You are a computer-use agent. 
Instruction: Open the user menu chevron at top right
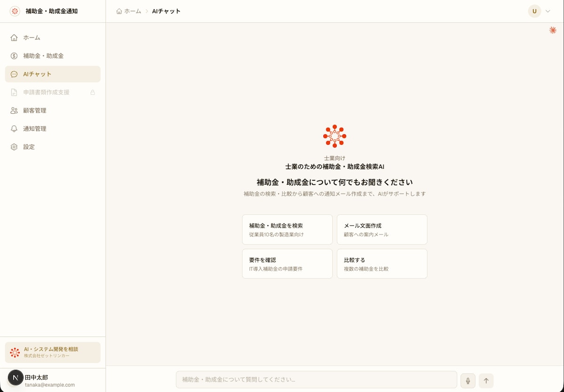[548, 11]
